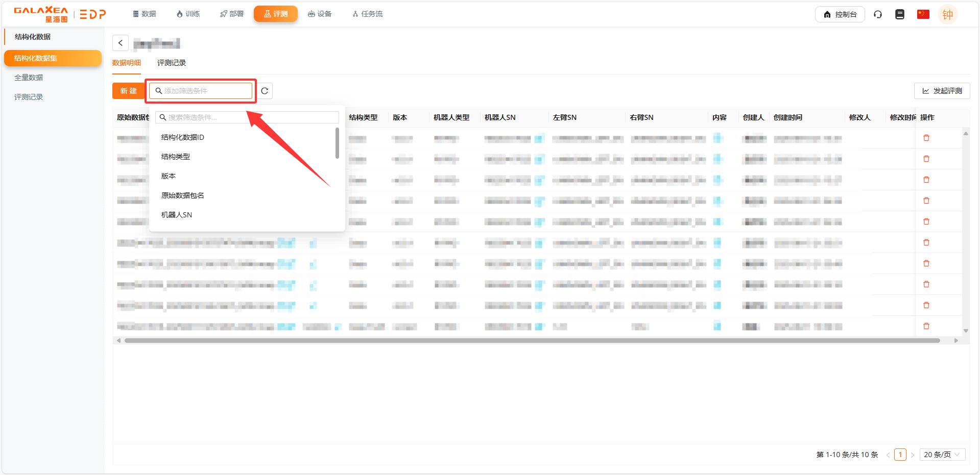Open the headset support icon
980x475 pixels.
coord(878,14)
